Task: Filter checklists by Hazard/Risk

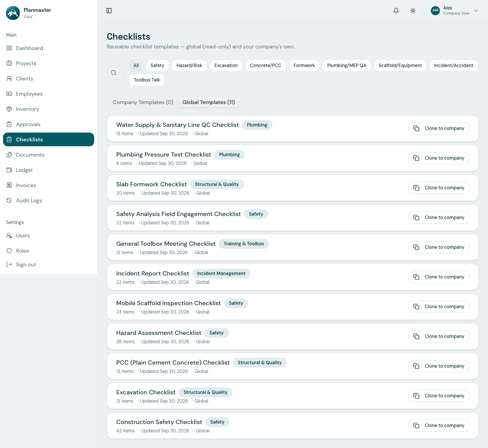Action: pyautogui.click(x=189, y=66)
